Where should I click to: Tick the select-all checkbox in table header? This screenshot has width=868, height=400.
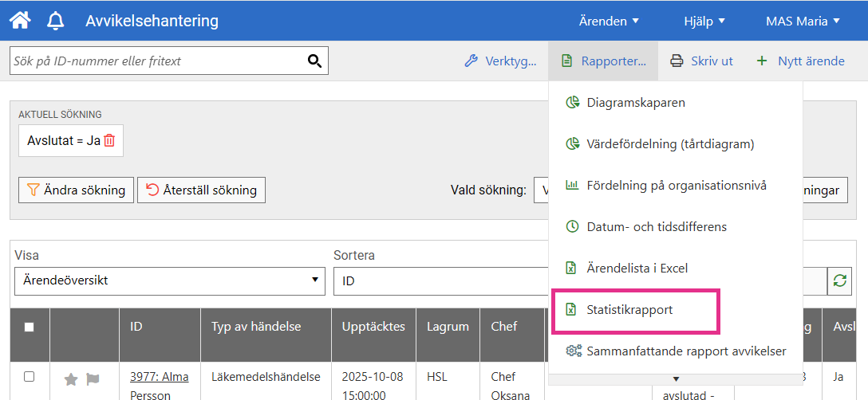[29, 327]
